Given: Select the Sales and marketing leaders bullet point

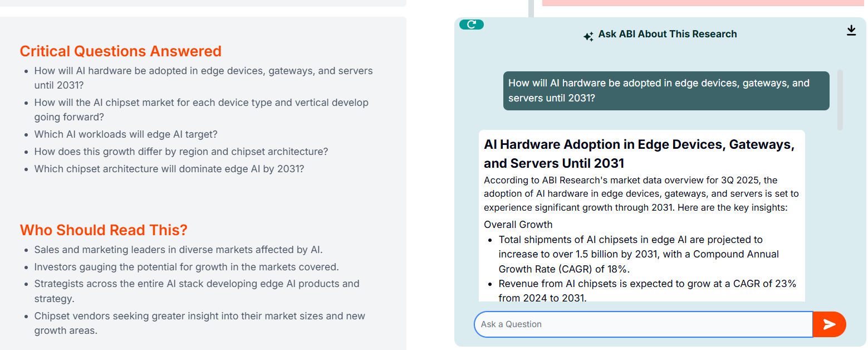Looking at the screenshot, I should (178, 249).
